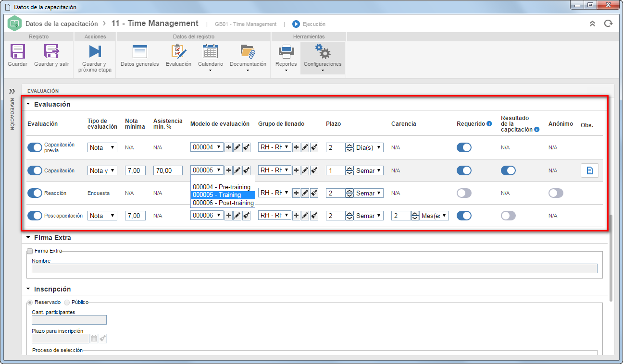Viewport: 623px width, 364px height.
Task: Open Tipo de evaluación dropdown for Poscapacitación
Action: pos(102,216)
